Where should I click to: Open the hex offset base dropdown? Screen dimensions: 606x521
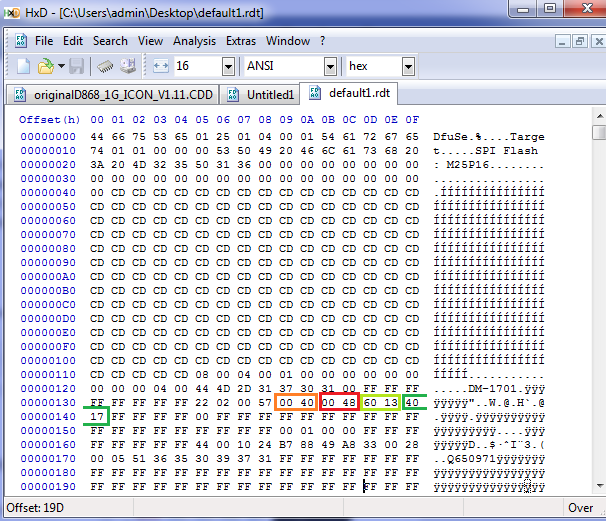point(408,66)
